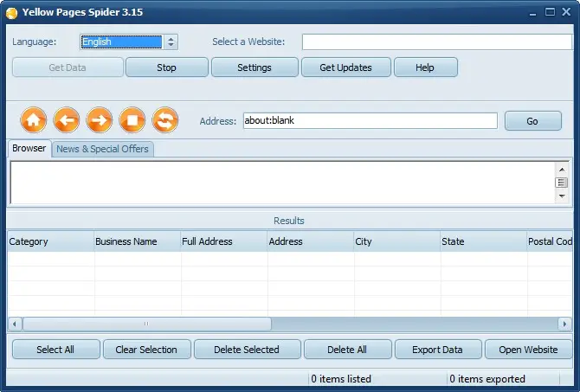Viewport: 580px width, 392px height.
Task: Open Help
Action: [x=425, y=67]
